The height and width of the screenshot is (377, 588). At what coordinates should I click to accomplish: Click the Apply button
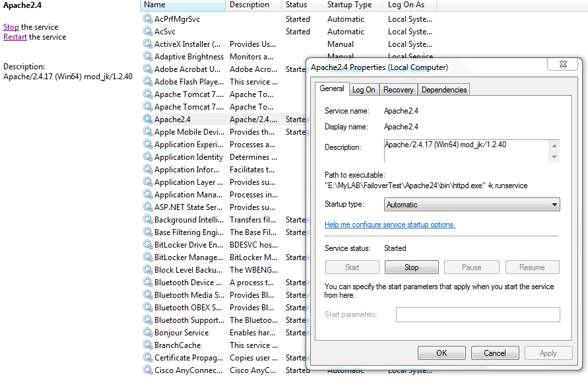[x=548, y=353]
